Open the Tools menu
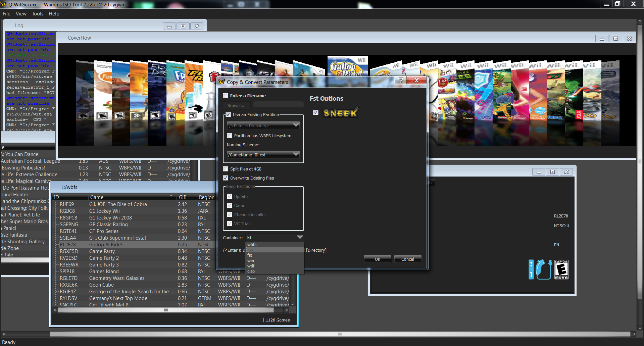Screen dimensions: 644x346 pyautogui.click(x=38, y=14)
